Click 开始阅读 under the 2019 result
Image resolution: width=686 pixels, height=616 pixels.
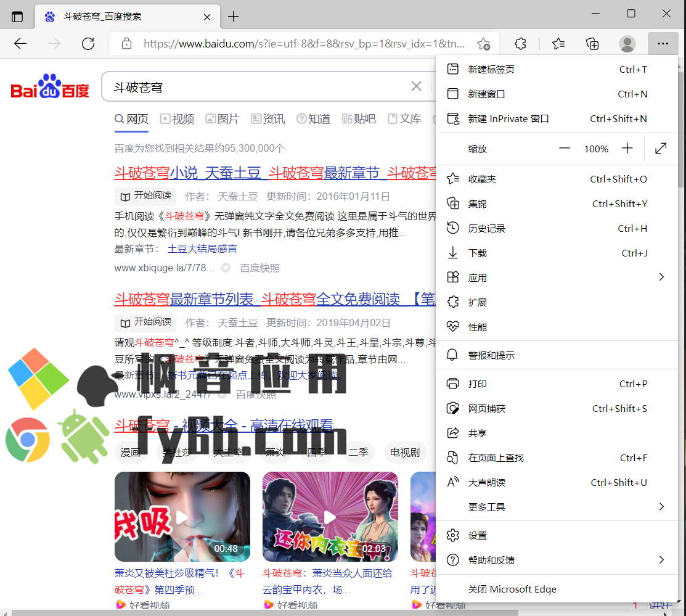145,322
